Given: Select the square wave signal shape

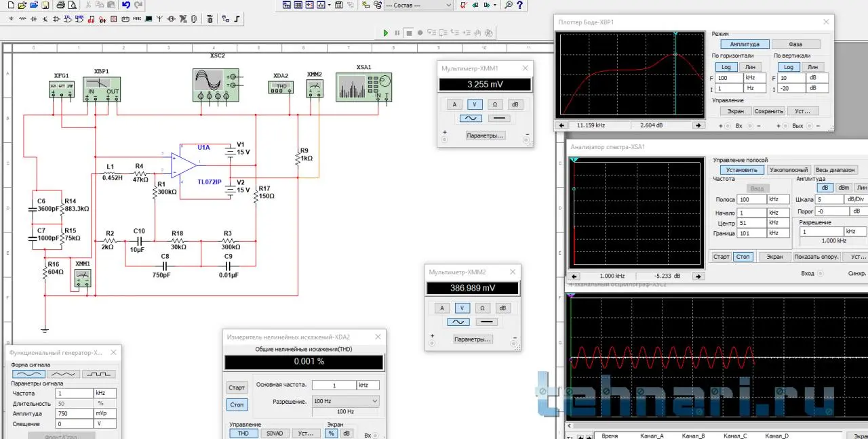Looking at the screenshot, I should coord(98,374).
